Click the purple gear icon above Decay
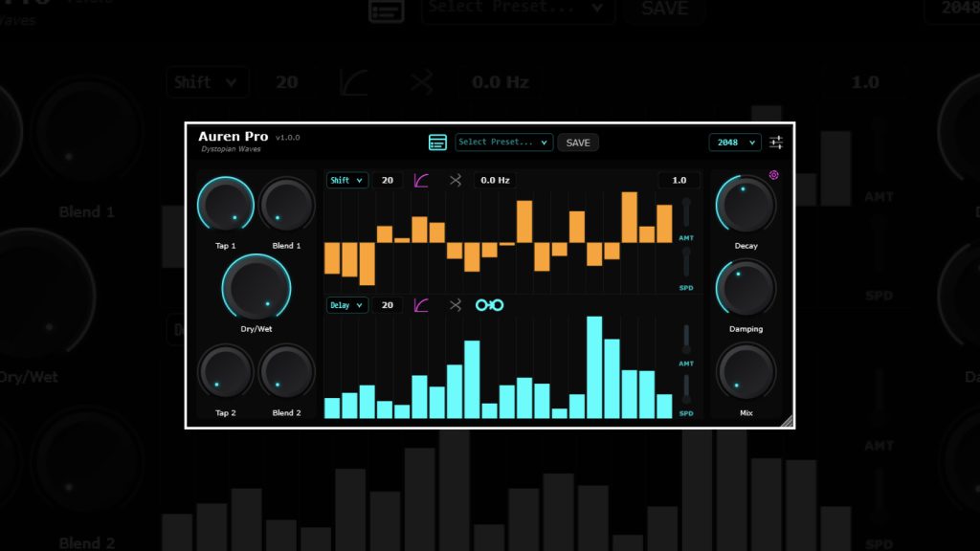Image resolution: width=980 pixels, height=551 pixels. pyautogui.click(x=773, y=175)
